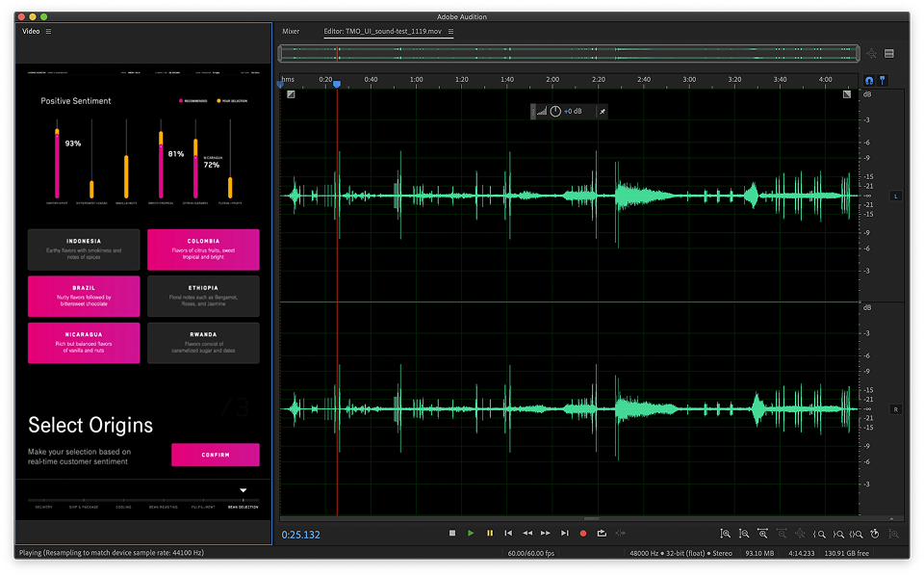The width and height of the screenshot is (924, 576).
Task: Click the HUD amplitude ramp icon
Action: [x=542, y=112]
